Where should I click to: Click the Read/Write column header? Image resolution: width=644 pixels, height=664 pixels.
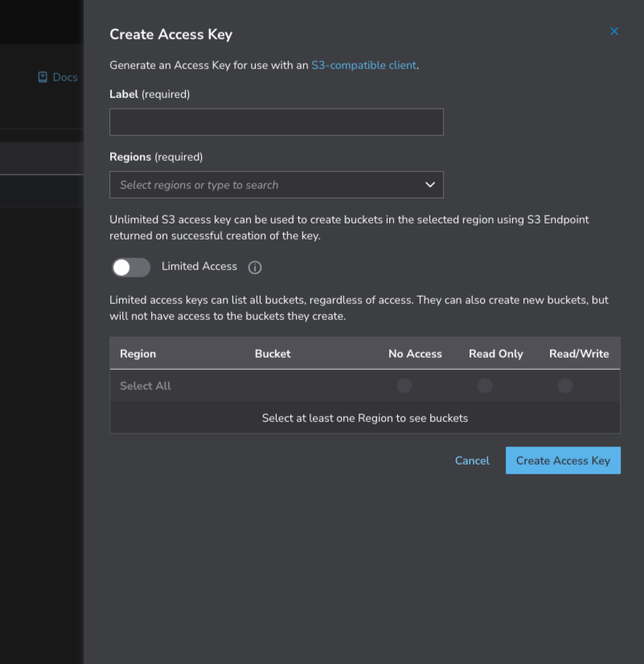579,354
